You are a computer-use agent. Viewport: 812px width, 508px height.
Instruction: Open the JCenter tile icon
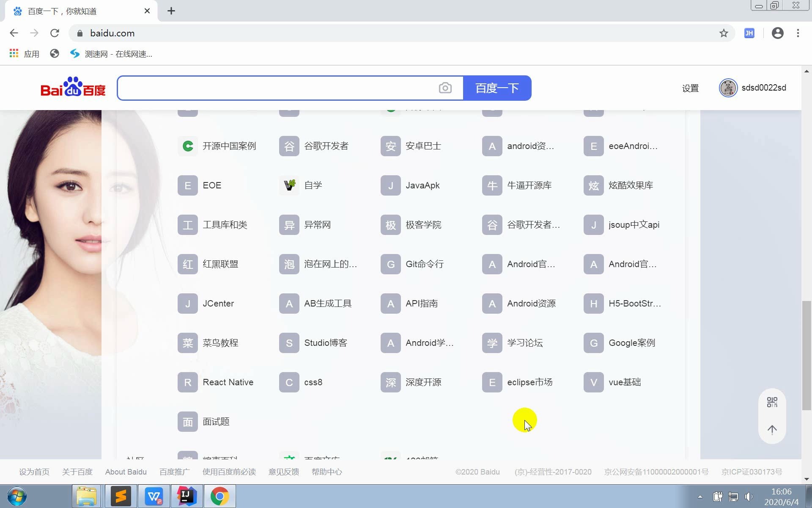click(188, 304)
